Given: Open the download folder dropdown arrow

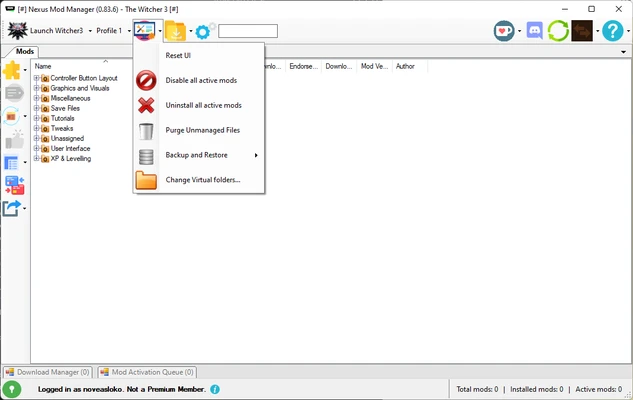Looking at the screenshot, I should pyautogui.click(x=191, y=31).
